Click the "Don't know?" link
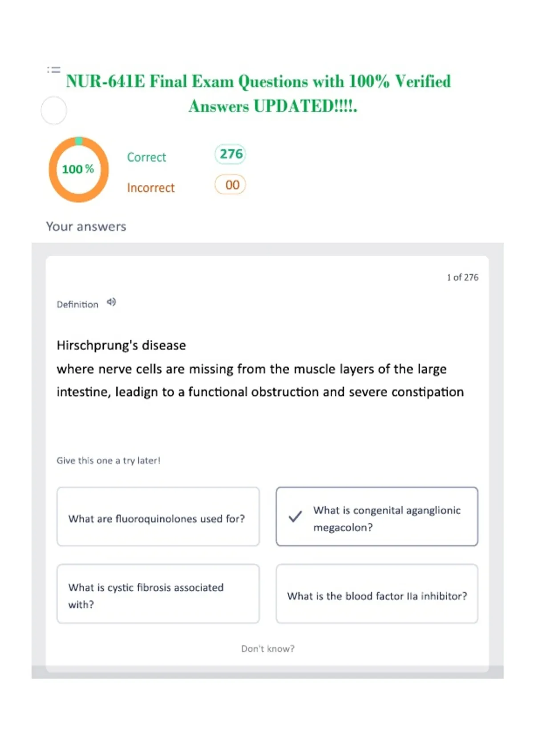The height and width of the screenshot is (756, 534). (268, 649)
